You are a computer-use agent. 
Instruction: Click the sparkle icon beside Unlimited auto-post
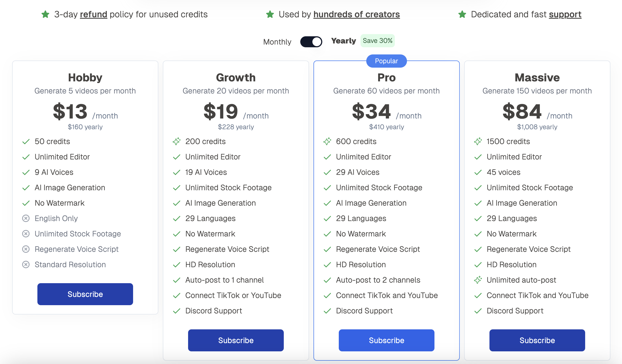[478, 280]
